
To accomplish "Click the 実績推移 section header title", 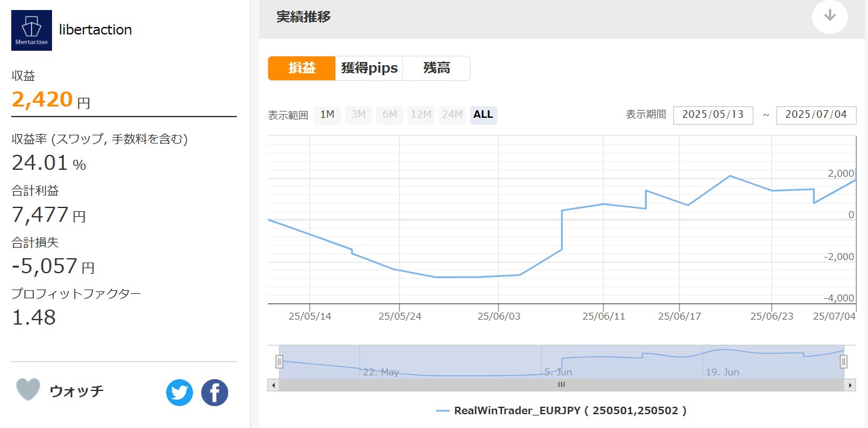I will [304, 17].
